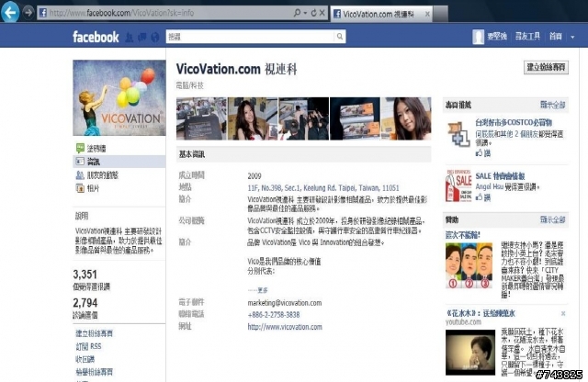Image resolution: width=588 pixels, height=382 pixels.
Task: Click the youtube ad video thumbnail
Action: pyautogui.click(x=470, y=353)
